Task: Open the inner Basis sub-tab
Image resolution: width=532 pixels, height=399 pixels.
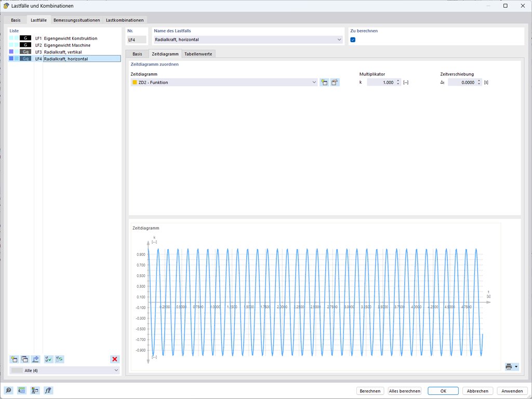Action: coord(137,54)
